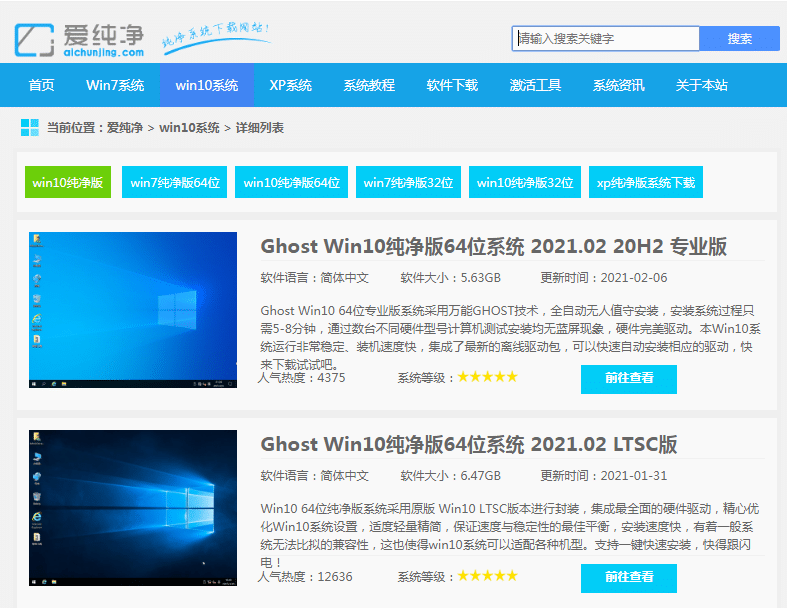Viewport: 787px width, 608px height.
Task: Click 软件语言：简体中文 in the 20H2 专业版 entry
Action: click(315, 278)
